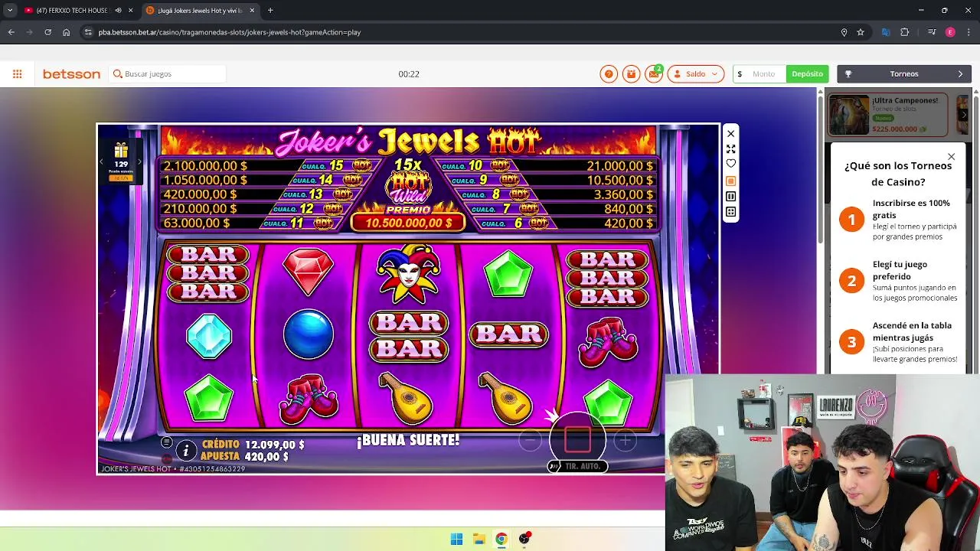The height and width of the screenshot is (551, 980).
Task: Add game to favorites heart
Action: (730, 164)
